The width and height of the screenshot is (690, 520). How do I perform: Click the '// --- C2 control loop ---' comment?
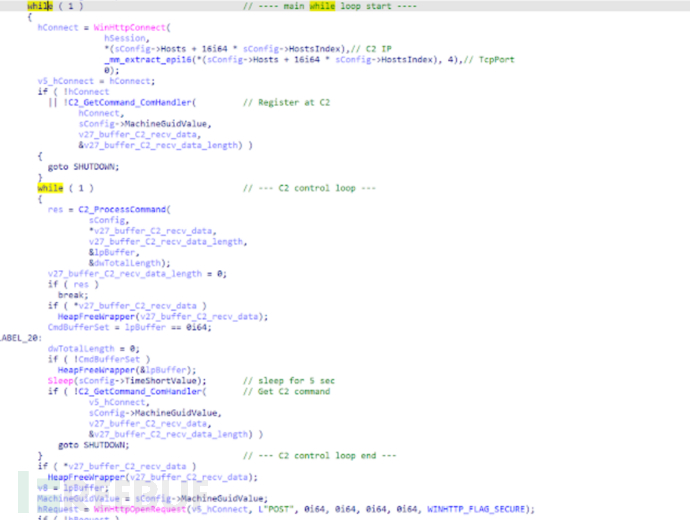pos(310,188)
